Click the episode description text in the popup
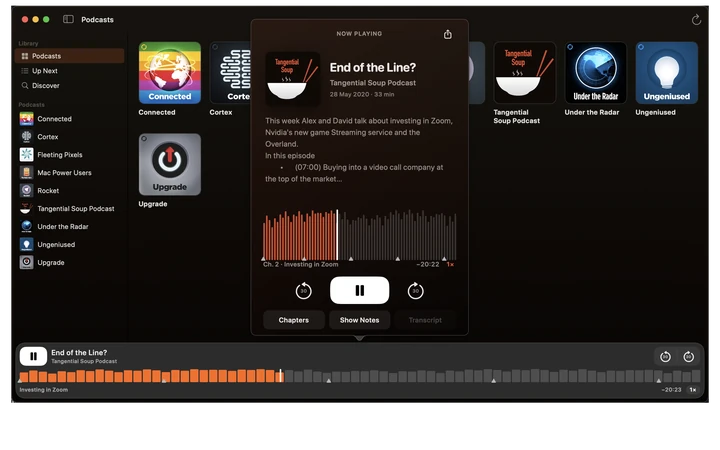 (359, 150)
